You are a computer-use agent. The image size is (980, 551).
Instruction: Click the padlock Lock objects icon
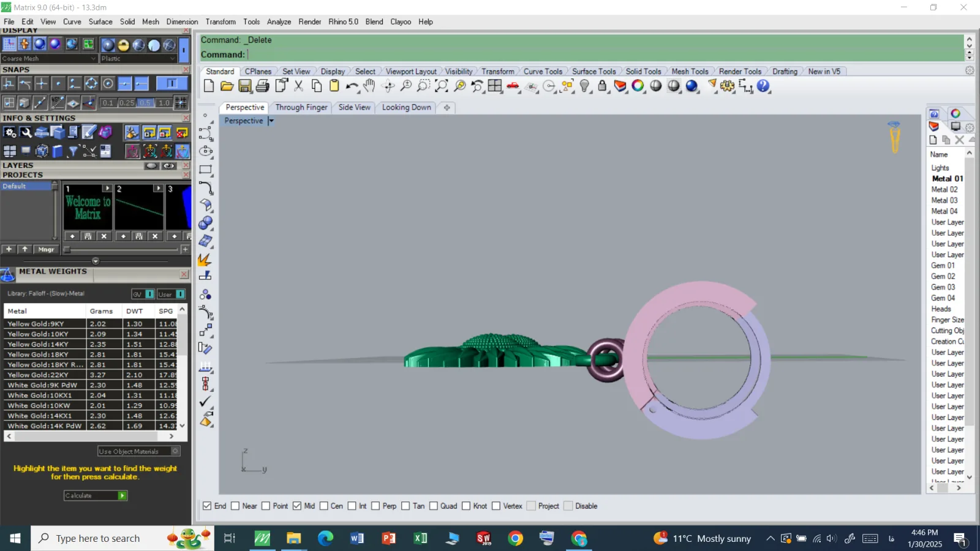(x=603, y=86)
